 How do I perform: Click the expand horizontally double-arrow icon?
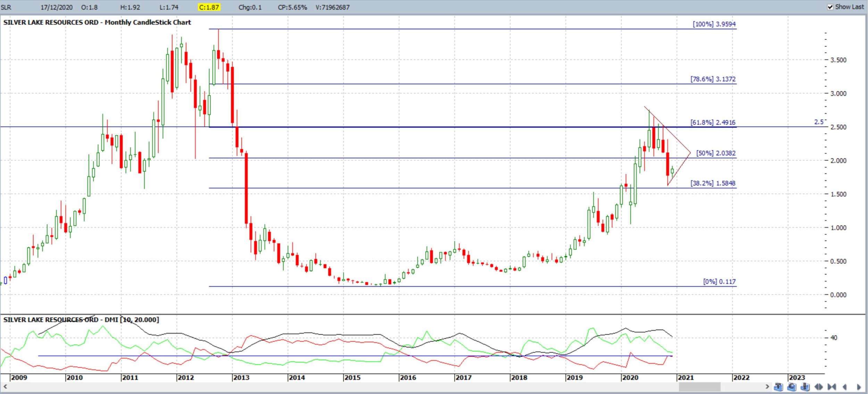pyautogui.click(x=818, y=387)
